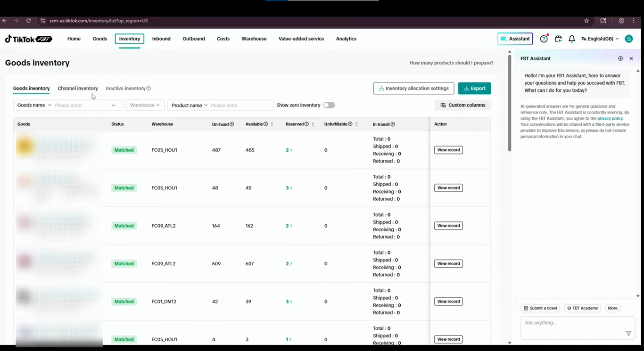
Task: Expand reserved details for the 487 on-hand row
Action: coord(289,150)
